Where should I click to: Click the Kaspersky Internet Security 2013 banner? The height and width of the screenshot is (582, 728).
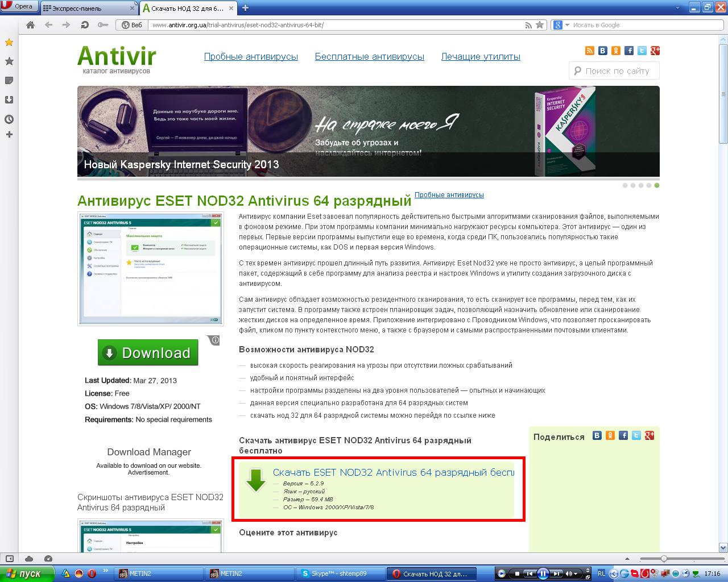click(x=369, y=131)
